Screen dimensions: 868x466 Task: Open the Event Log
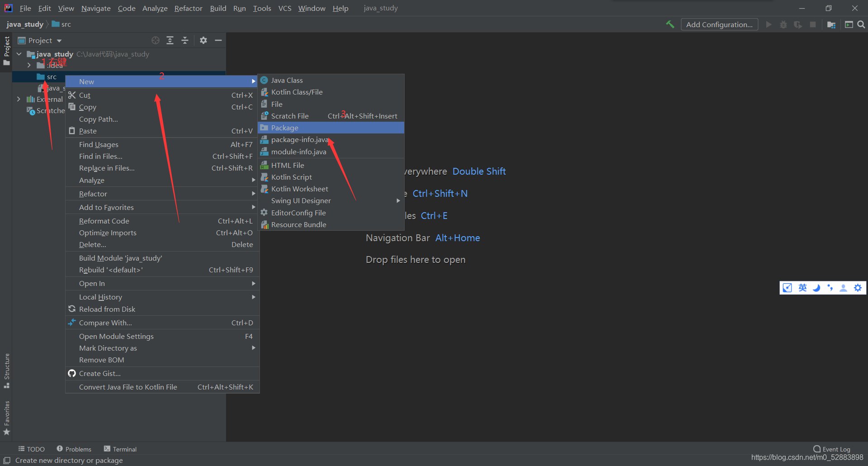click(832, 449)
